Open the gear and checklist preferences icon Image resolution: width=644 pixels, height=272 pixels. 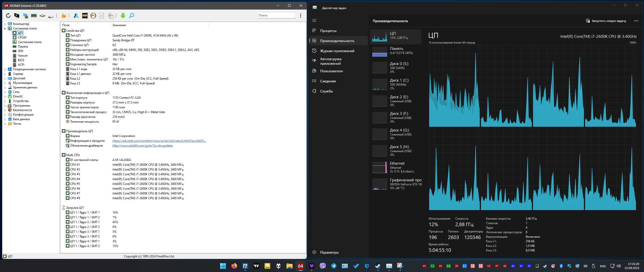111,16
